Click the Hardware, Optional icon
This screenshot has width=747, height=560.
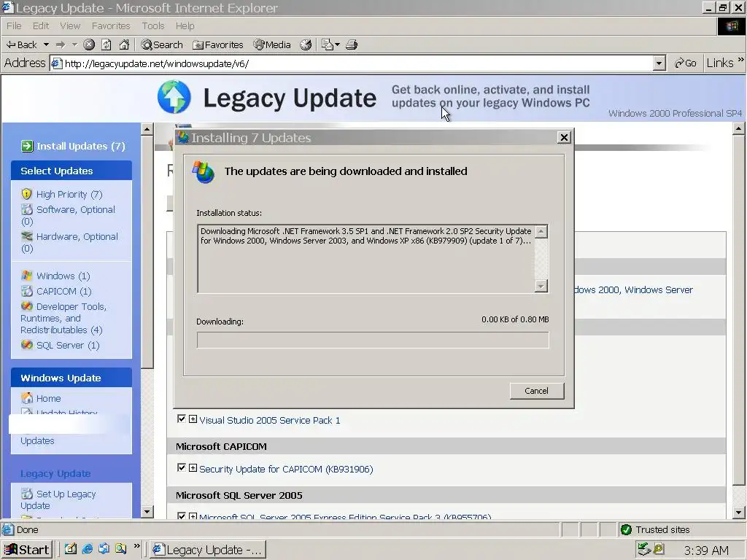[x=27, y=236]
